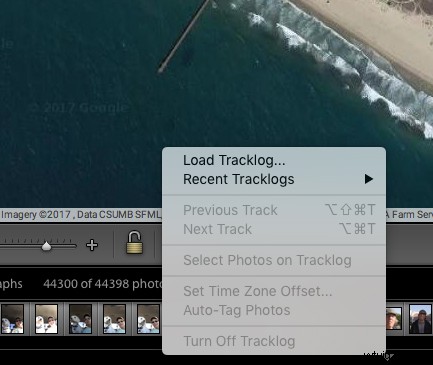Choose Select Photos on Tracklog

coord(274,260)
